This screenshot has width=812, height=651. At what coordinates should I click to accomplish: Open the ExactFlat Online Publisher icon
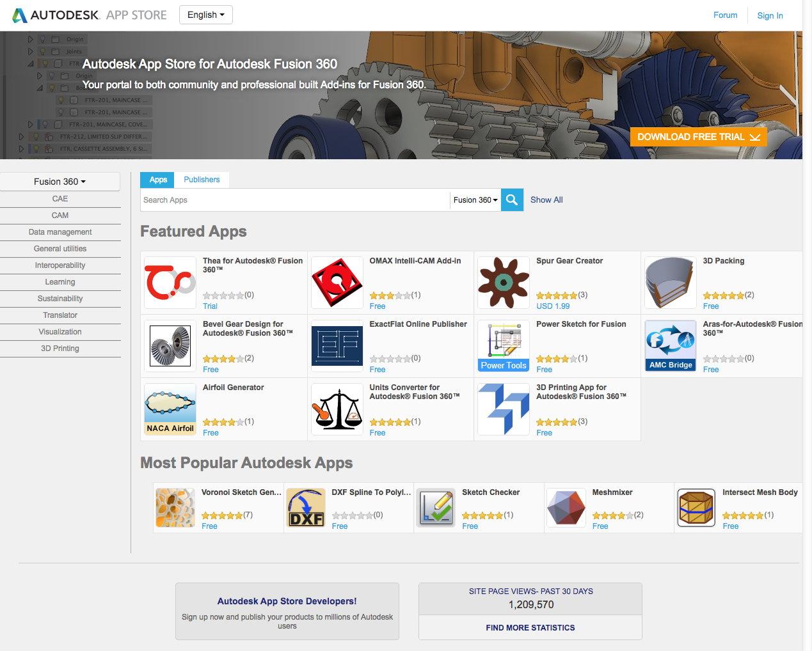tap(337, 346)
